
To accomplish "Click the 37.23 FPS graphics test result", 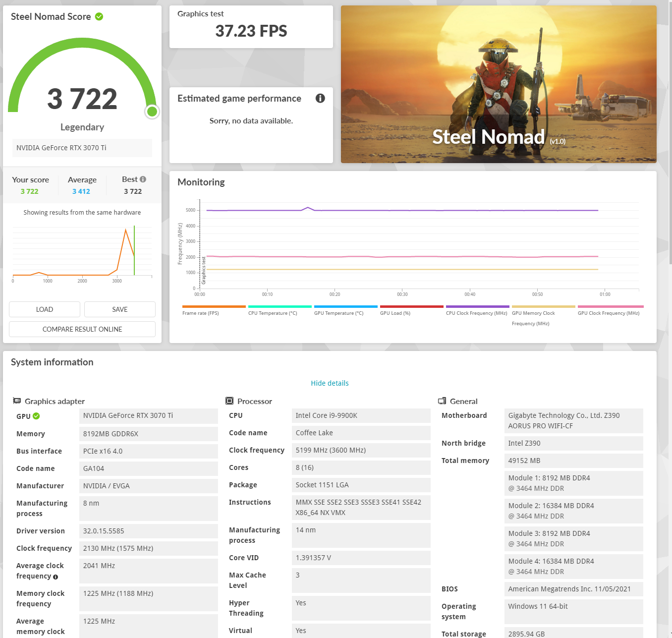I will (x=251, y=31).
